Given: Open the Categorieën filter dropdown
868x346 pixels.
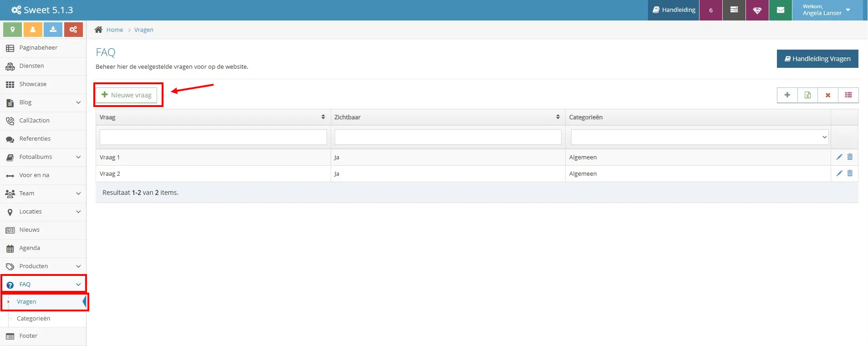Looking at the screenshot, I should 700,137.
